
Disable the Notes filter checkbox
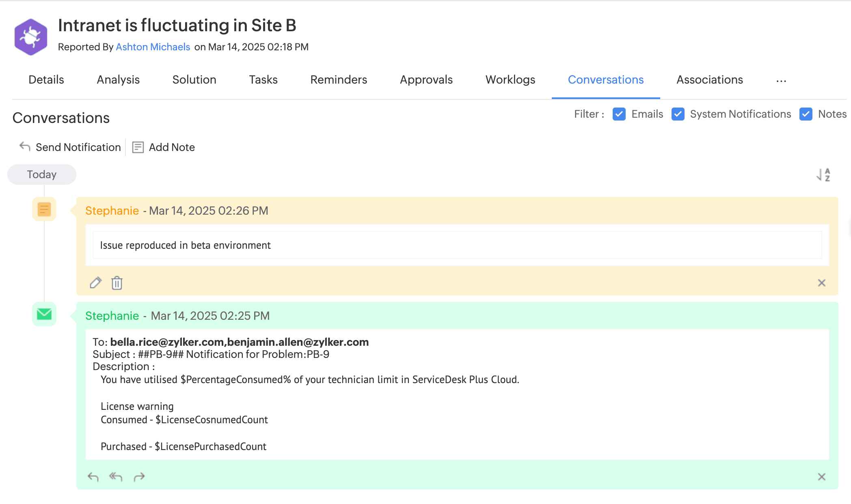point(806,114)
